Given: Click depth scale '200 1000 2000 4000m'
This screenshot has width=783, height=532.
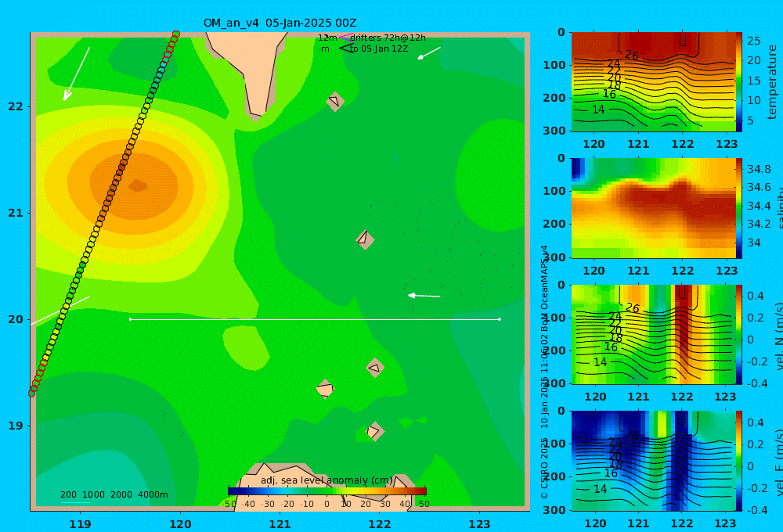Looking at the screenshot, I should coord(114,494).
